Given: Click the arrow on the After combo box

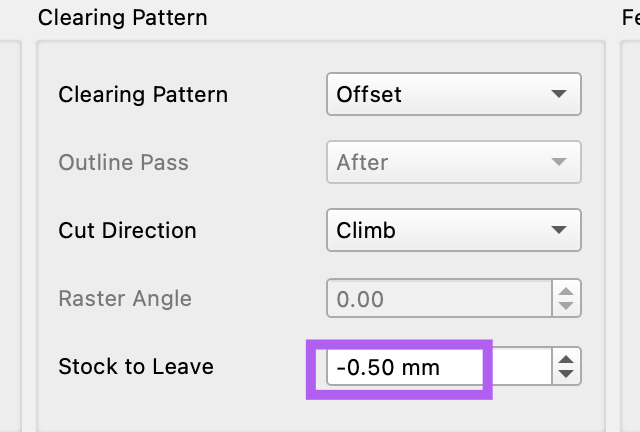Looking at the screenshot, I should click(559, 162).
